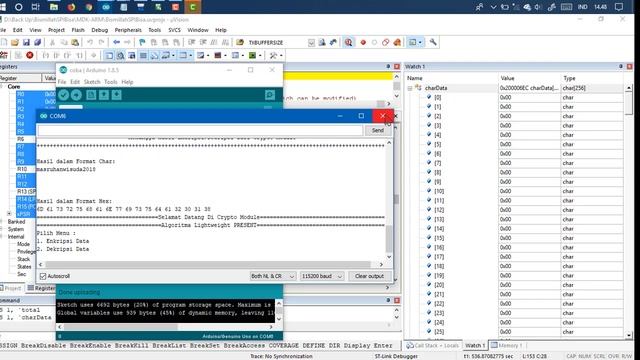Click the Value column header in Watch 1
640x360 pixels.
[x=529, y=78]
